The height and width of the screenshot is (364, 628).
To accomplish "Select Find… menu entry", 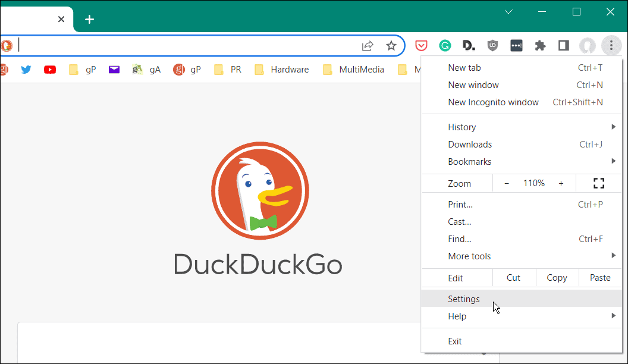I will coord(522,239).
